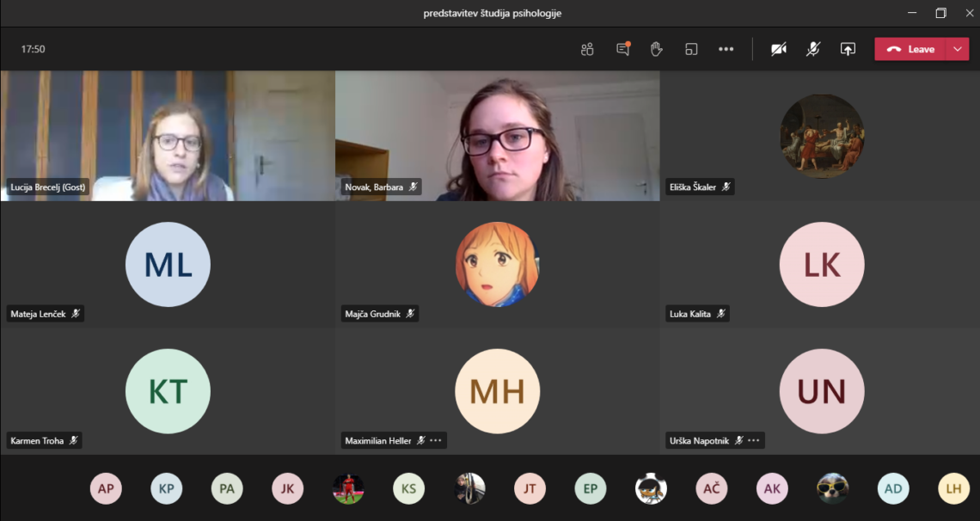This screenshot has height=521, width=980.
Task: Click the name label Lucija Brecelj (Gost)
Action: (x=47, y=187)
